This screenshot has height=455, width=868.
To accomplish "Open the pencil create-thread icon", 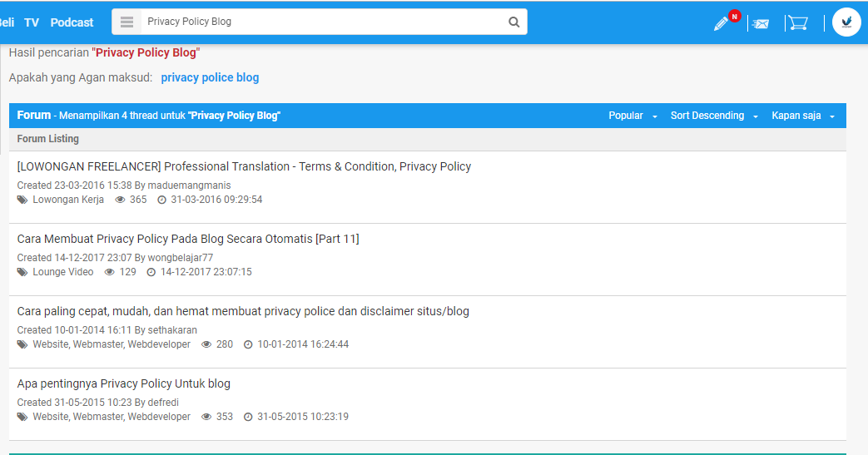I will (x=721, y=23).
